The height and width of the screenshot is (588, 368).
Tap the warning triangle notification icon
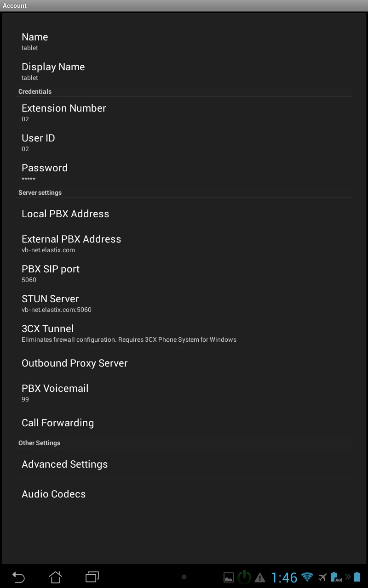pyautogui.click(x=260, y=577)
